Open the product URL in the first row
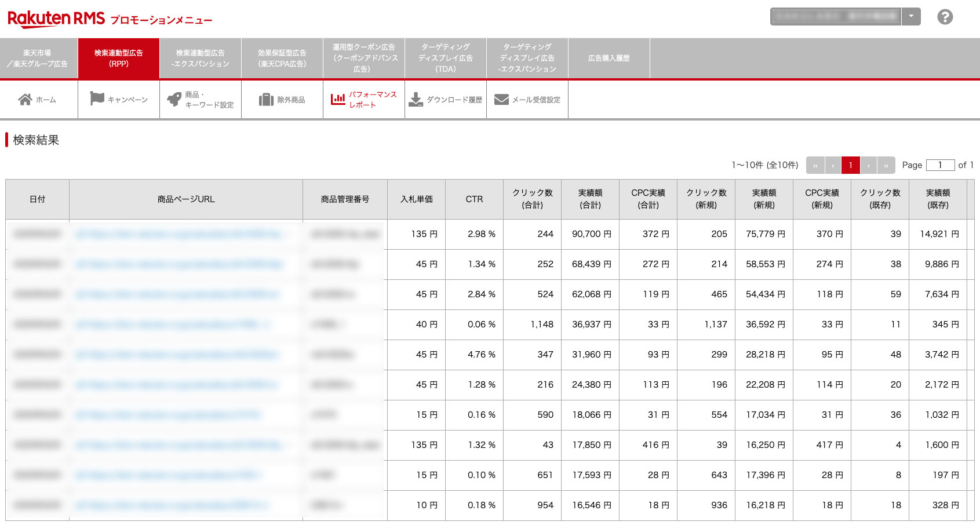The image size is (980, 525). click(180, 234)
